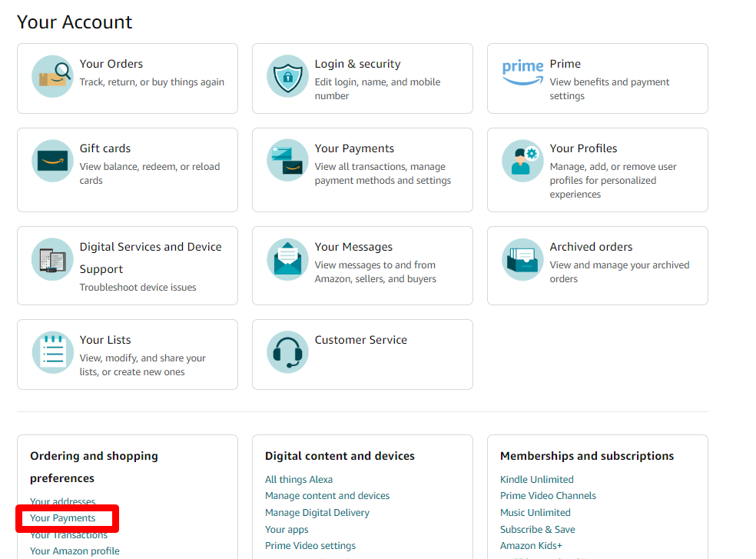This screenshot has width=756, height=559.
Task: Open the Prime card title
Action: [565, 64]
